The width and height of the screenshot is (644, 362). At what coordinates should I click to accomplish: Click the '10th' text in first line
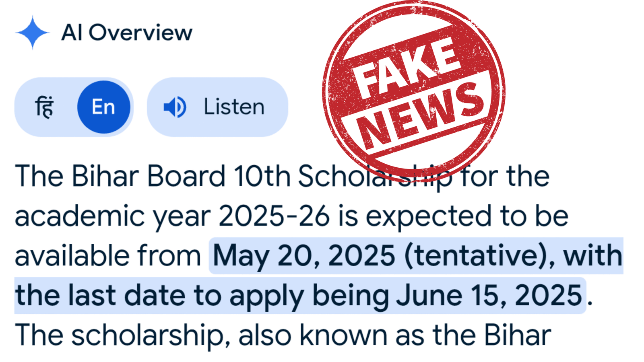[262, 176]
